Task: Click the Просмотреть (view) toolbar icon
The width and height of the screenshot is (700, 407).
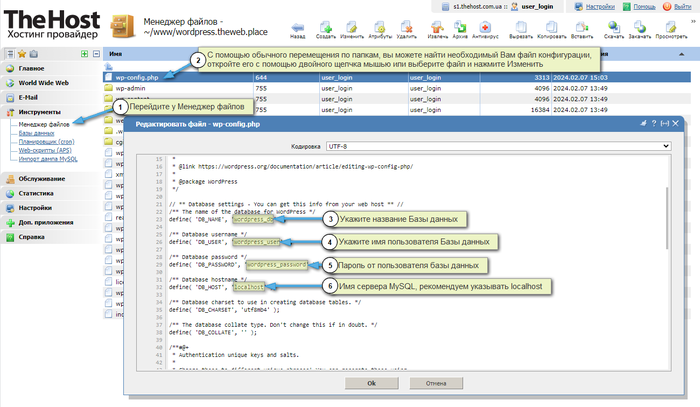Action: [x=671, y=30]
